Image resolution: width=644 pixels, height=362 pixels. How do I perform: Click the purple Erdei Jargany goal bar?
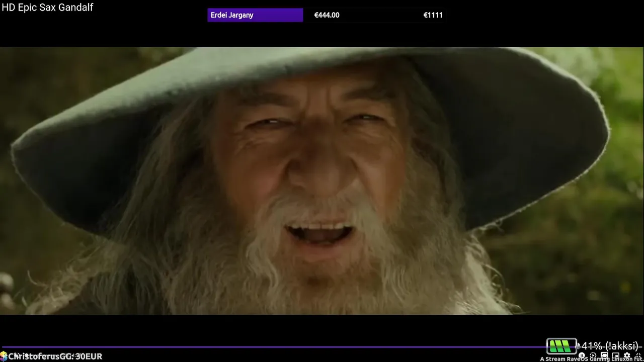[255, 15]
